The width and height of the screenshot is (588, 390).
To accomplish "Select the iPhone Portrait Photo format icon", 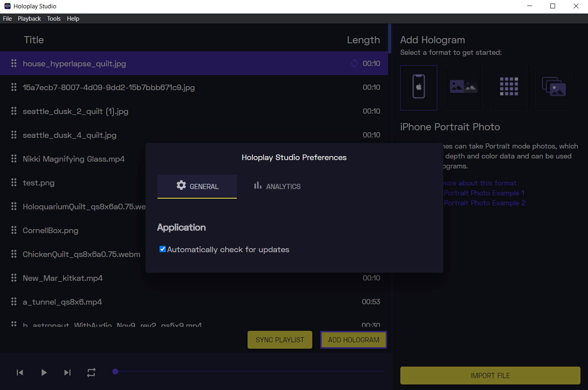I will click(419, 87).
